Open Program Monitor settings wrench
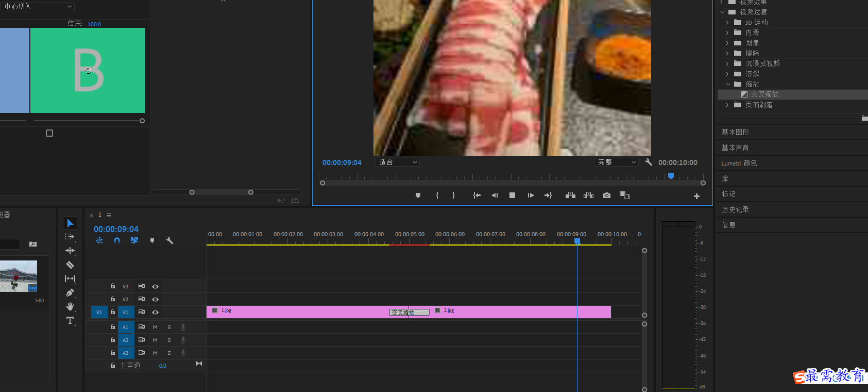The height and width of the screenshot is (392, 868). click(649, 162)
